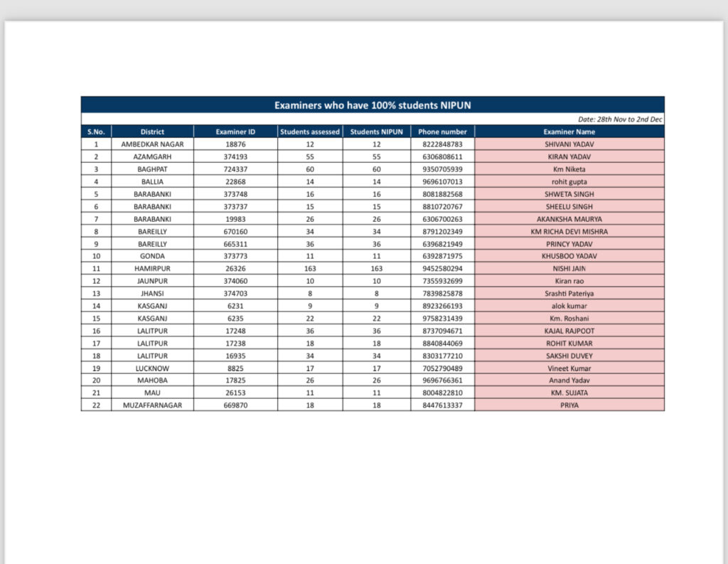Select the 'MUZAFFARNAGAR' district cell
Viewport: 728px width, 564px height.
click(152, 405)
